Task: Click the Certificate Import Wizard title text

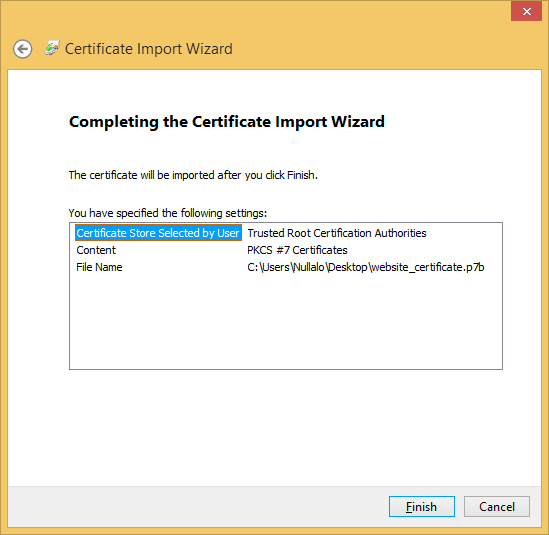Action: (x=149, y=49)
